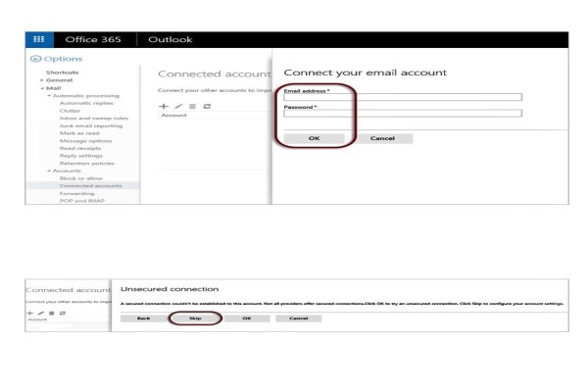Select POP and IMAP option
The image size is (588, 392).
(81, 201)
